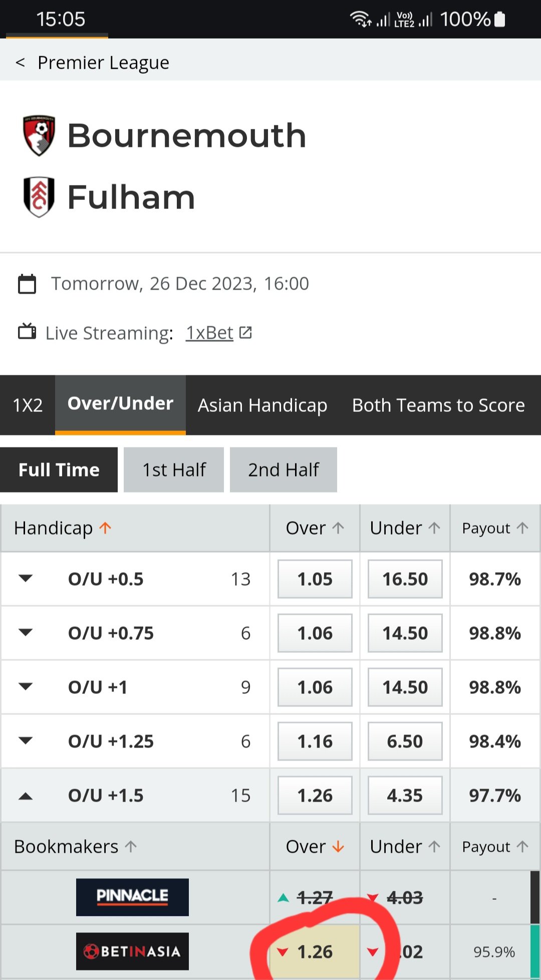Switch to the 1X2 tab
Viewport: 541px width, 980px height.
tap(28, 405)
